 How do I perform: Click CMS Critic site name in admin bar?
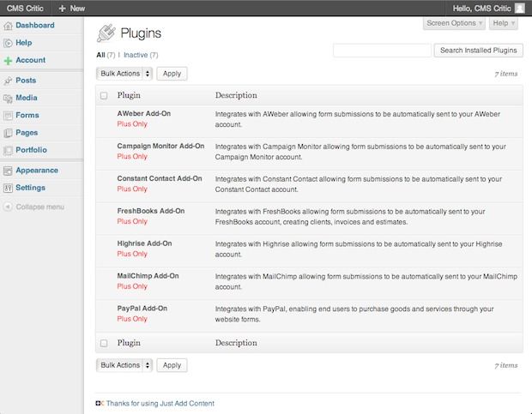[25, 9]
